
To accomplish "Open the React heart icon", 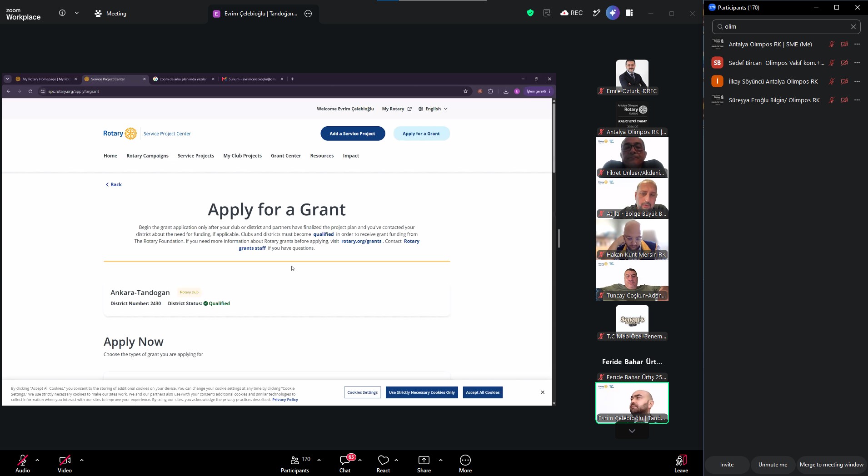I will (x=383, y=464).
